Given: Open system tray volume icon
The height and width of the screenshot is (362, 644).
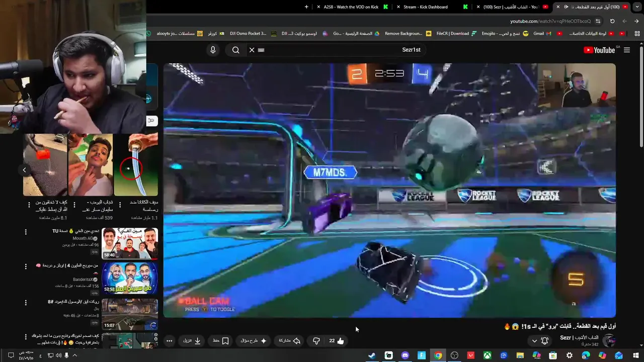Looking at the screenshot, I should tap(58, 355).
